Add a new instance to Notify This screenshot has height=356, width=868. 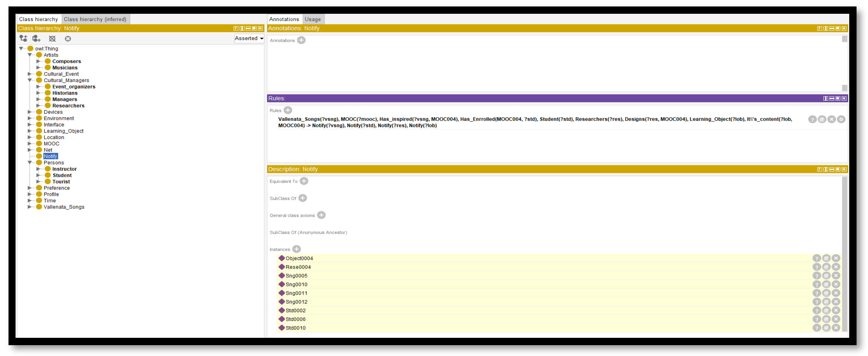(297, 249)
